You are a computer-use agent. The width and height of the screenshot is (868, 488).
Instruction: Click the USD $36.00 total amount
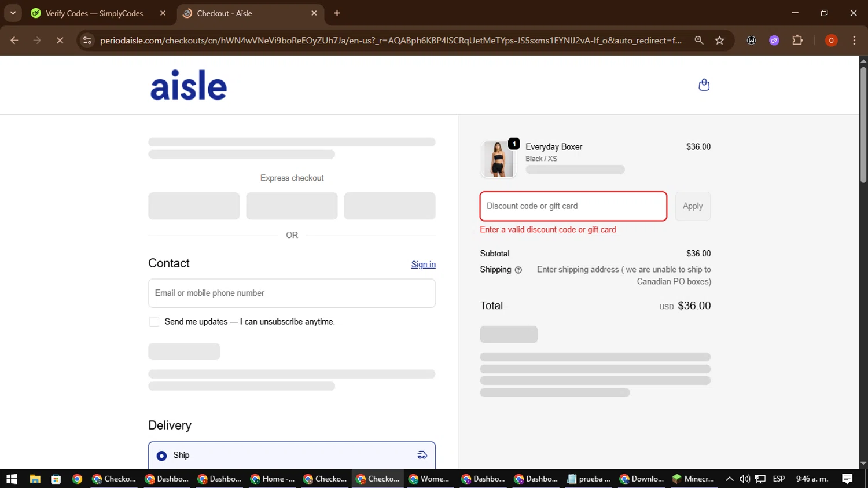click(685, 306)
